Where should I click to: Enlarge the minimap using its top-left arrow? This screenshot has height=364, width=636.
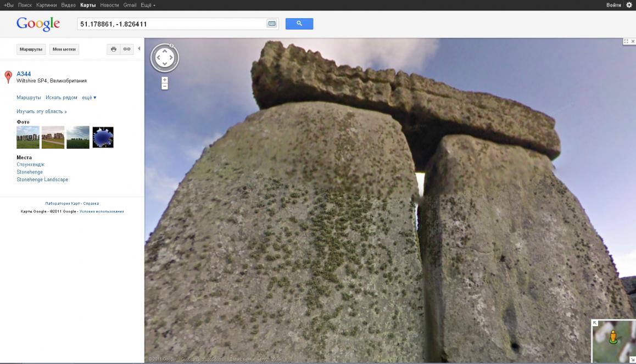595,323
